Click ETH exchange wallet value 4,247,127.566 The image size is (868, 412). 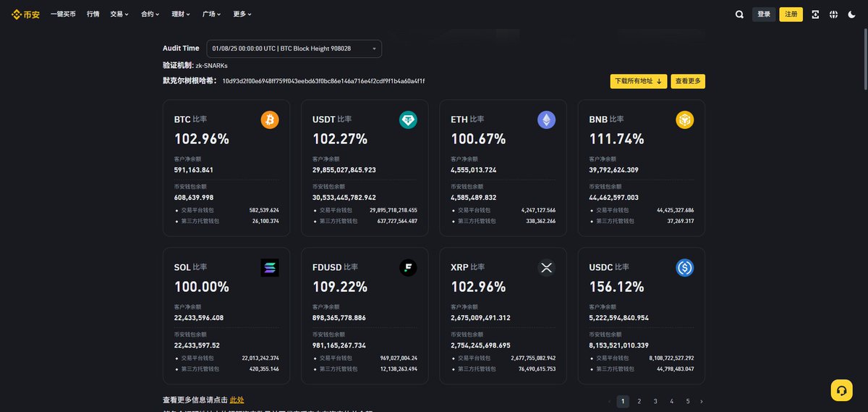(x=538, y=210)
